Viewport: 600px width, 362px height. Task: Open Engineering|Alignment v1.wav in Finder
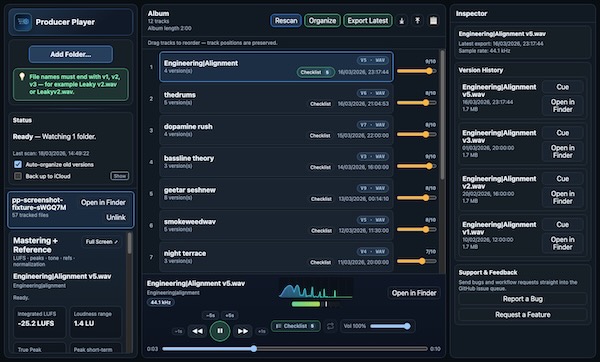(562, 243)
